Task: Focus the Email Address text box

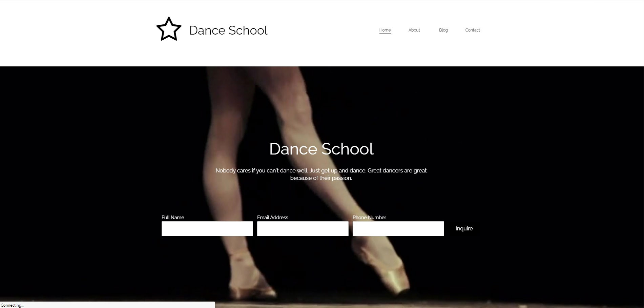Action: [x=303, y=229]
